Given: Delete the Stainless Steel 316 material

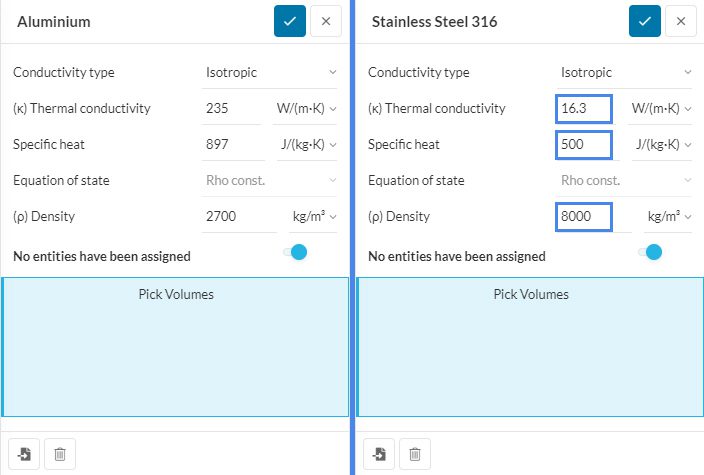Looking at the screenshot, I should pos(415,454).
